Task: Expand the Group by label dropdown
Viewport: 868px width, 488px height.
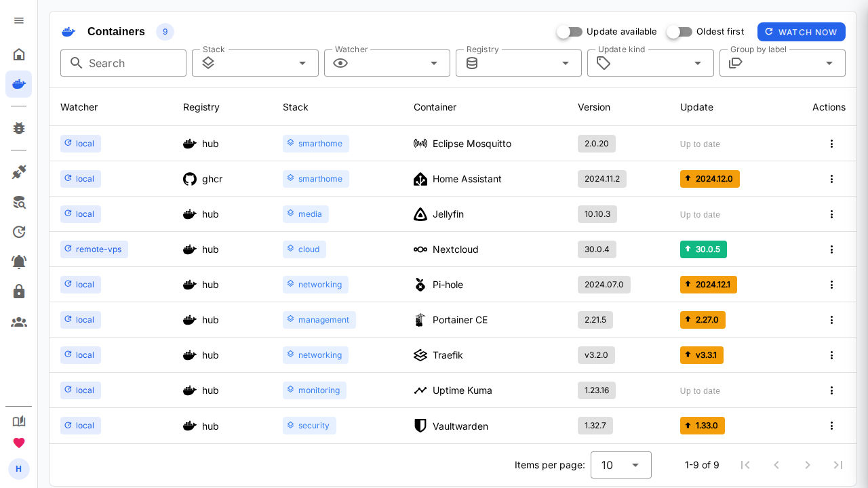Action: click(x=783, y=63)
